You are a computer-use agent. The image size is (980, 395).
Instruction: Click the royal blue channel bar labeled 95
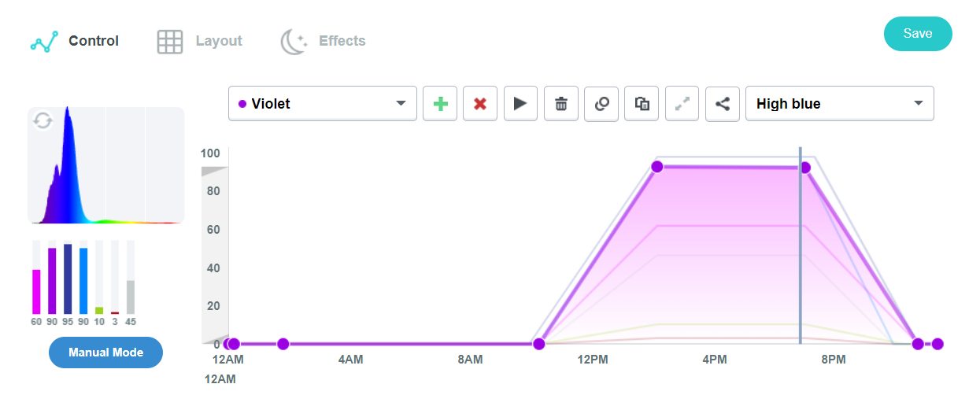click(x=68, y=279)
